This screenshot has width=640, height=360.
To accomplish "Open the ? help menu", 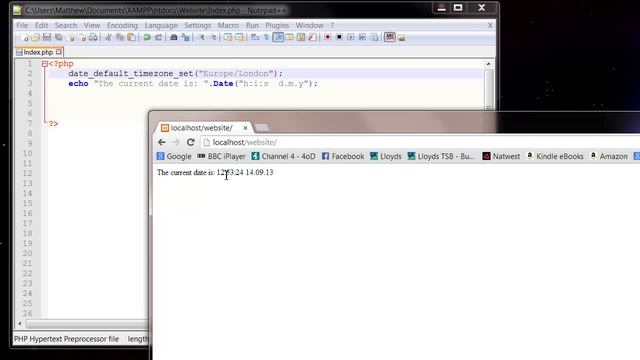I will tap(332, 25).
